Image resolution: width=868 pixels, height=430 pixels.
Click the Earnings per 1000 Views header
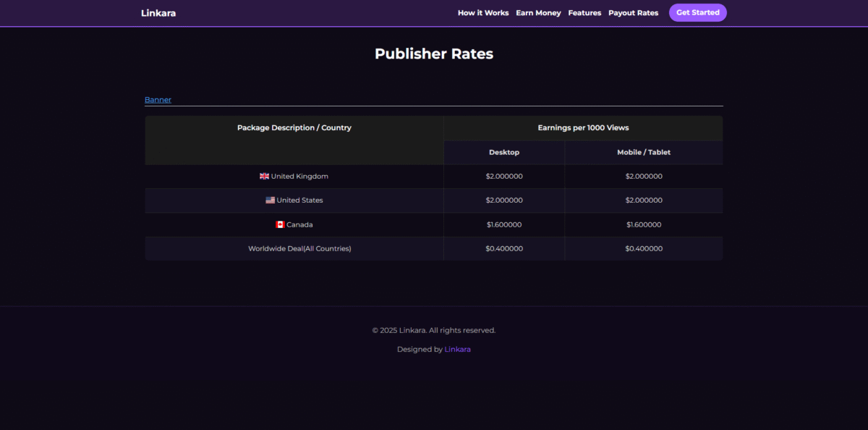583,128
